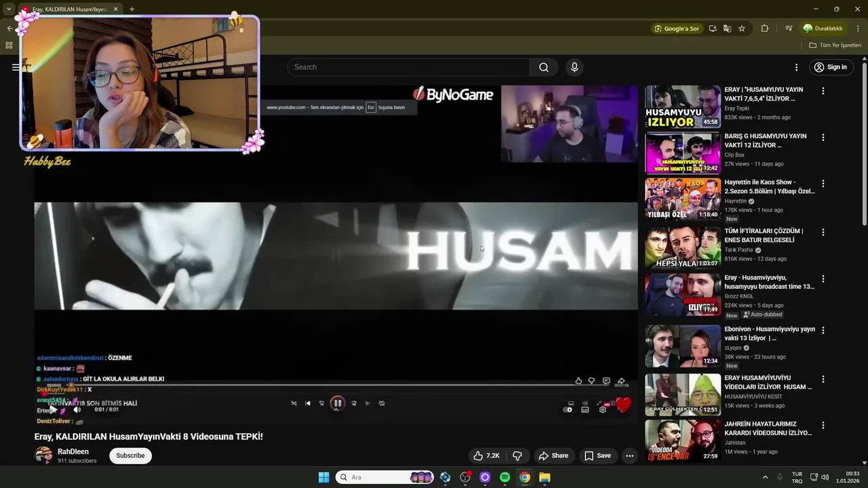Click the Chrome back arrow
Screen dimensions: 868x488
pyautogui.click(x=9, y=28)
